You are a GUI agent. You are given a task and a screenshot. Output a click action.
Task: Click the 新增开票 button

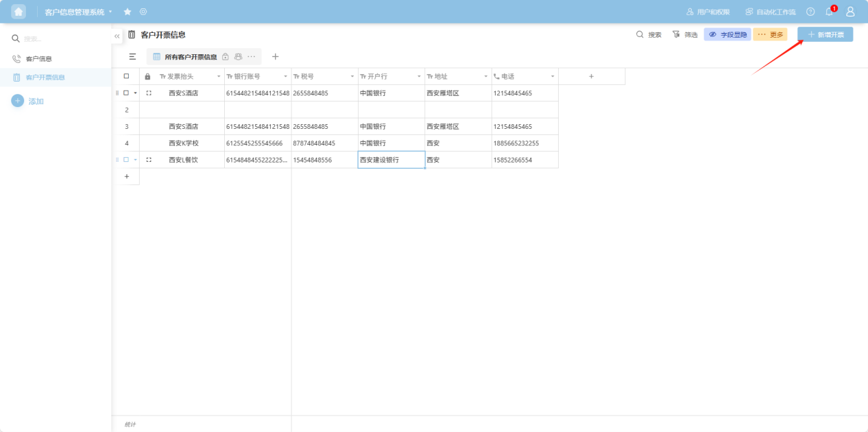tap(825, 33)
